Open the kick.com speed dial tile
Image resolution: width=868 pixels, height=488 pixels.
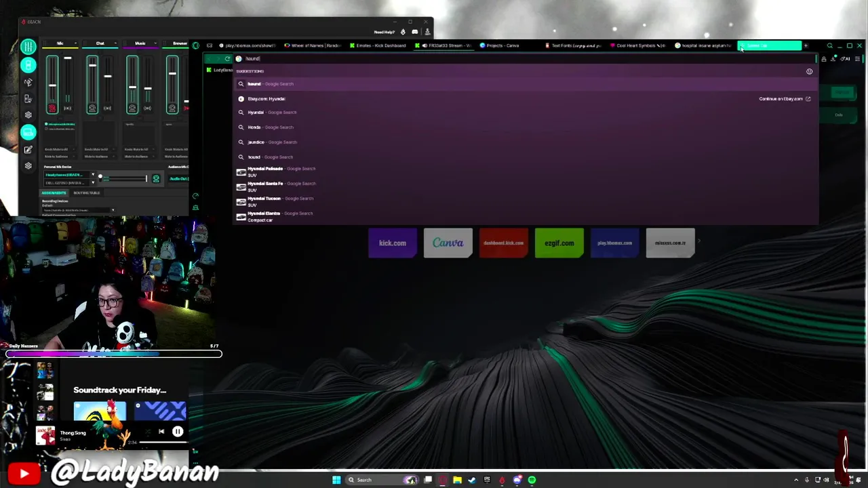point(393,243)
